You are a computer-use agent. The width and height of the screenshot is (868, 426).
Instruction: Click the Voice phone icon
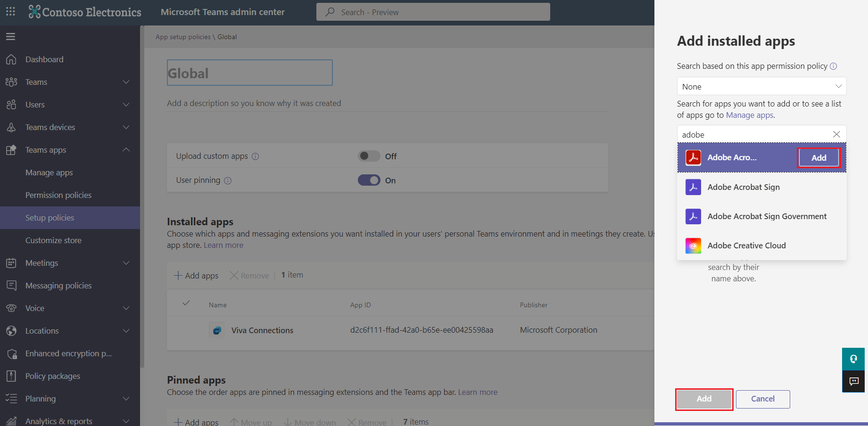11,308
